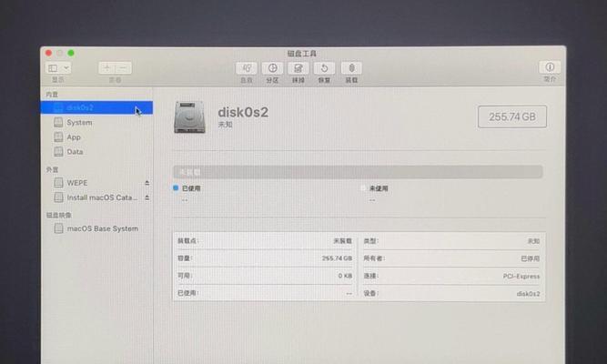Click the blue Used (已使用) legend dot
The height and width of the screenshot is (364, 607).
(x=176, y=187)
